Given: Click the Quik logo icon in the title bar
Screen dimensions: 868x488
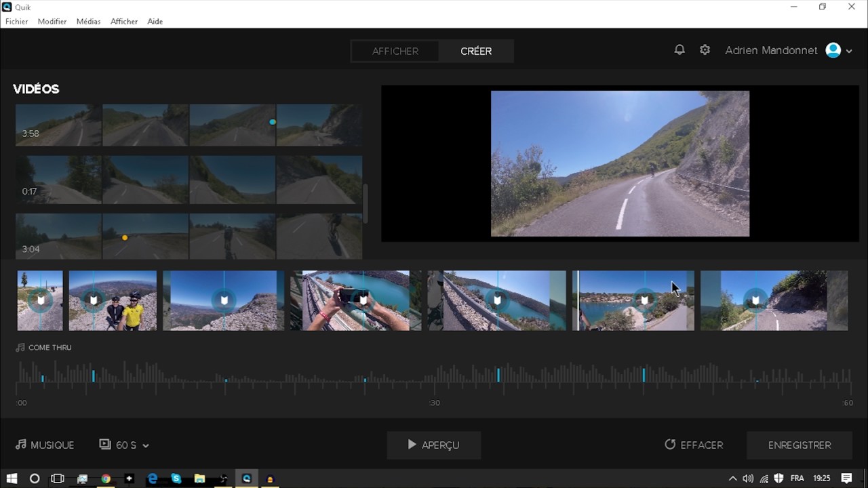Looking at the screenshot, I should [7, 7].
